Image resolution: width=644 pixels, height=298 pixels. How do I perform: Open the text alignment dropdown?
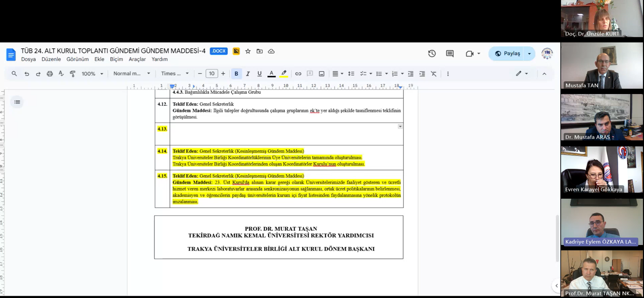click(x=337, y=74)
